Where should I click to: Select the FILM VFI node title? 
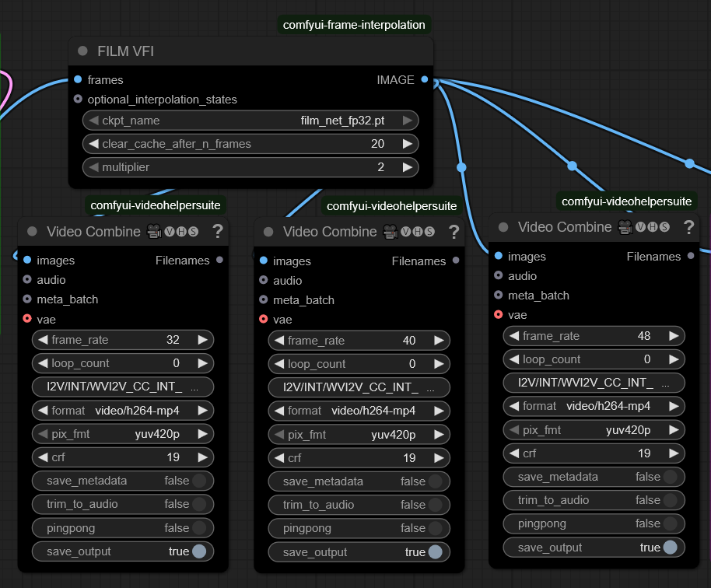coord(125,51)
